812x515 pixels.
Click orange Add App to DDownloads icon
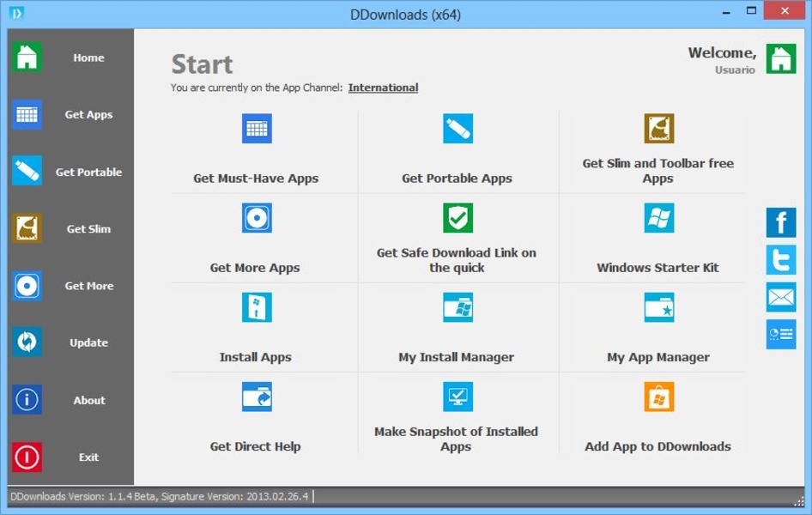658,397
